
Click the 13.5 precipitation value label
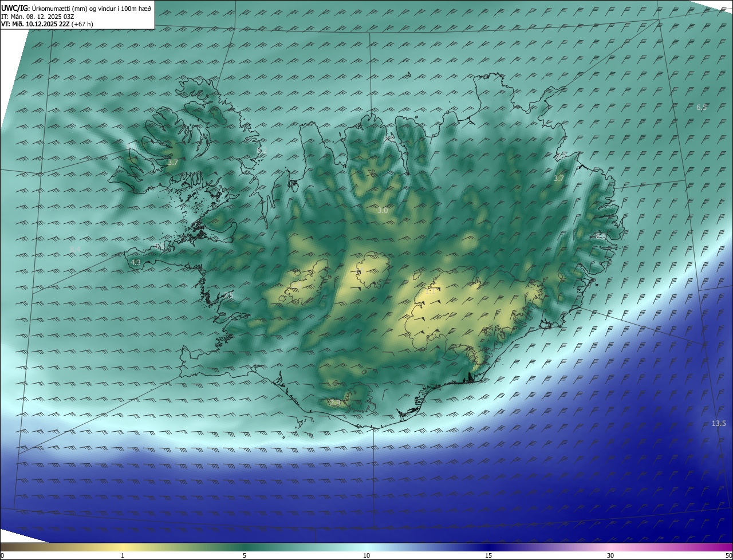pos(719,424)
